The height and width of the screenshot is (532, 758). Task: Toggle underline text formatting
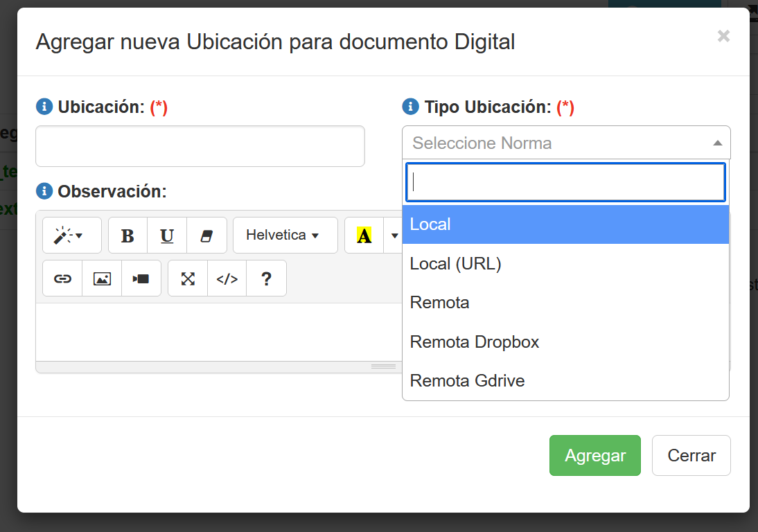coord(167,236)
